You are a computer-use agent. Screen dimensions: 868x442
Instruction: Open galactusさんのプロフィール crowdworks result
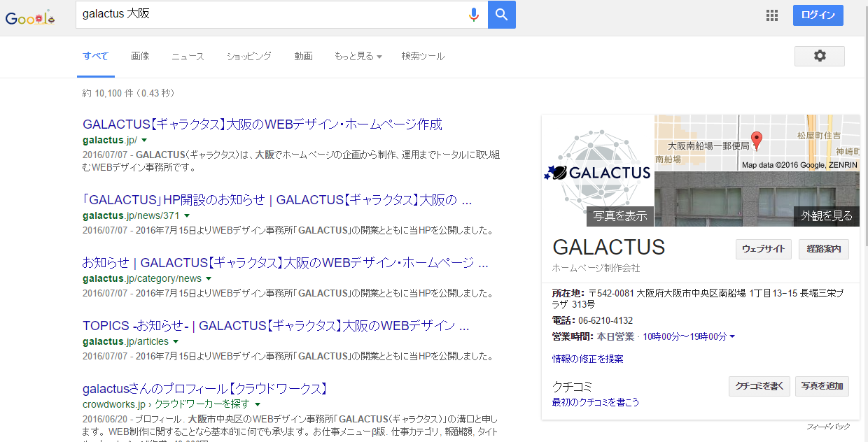tap(205, 388)
